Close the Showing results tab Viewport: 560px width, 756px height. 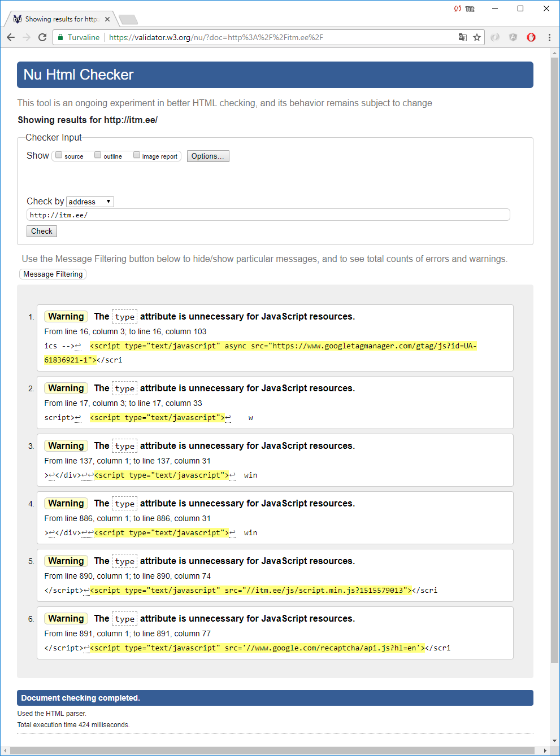[107, 19]
